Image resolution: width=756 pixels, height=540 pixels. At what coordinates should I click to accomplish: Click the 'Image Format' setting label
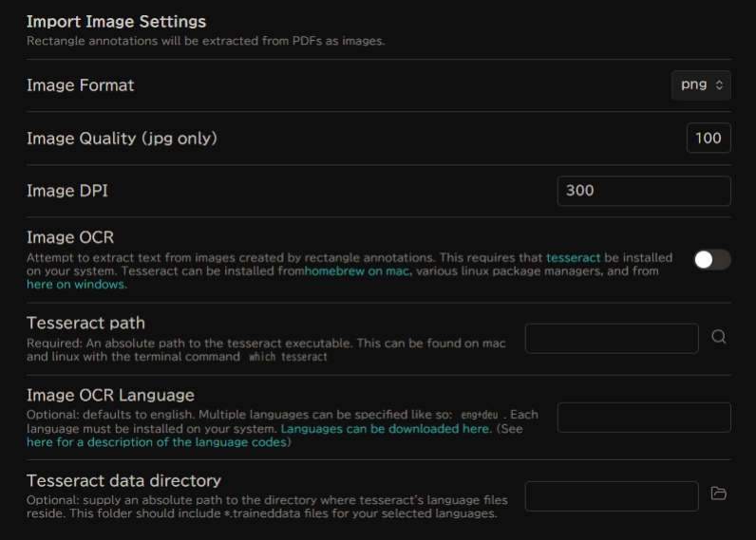pos(81,85)
